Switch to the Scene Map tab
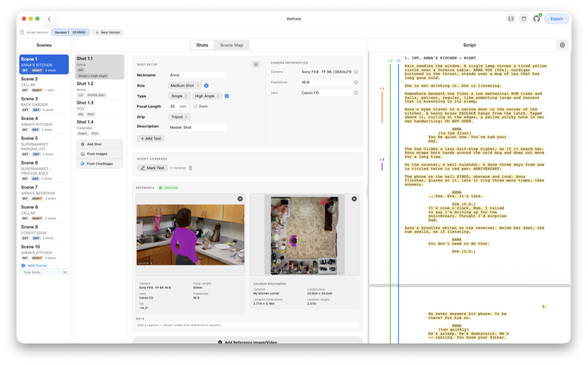The height and width of the screenshot is (365, 588). [x=231, y=45]
